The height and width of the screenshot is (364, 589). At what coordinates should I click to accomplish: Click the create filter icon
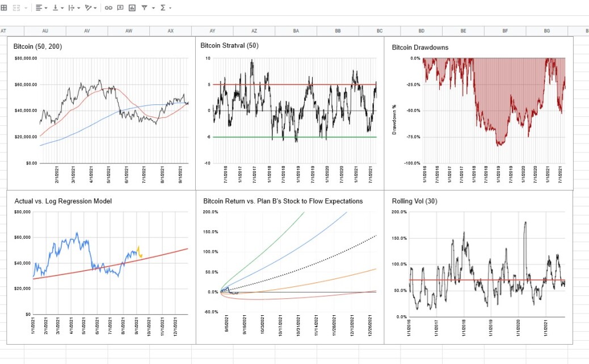(x=144, y=7)
